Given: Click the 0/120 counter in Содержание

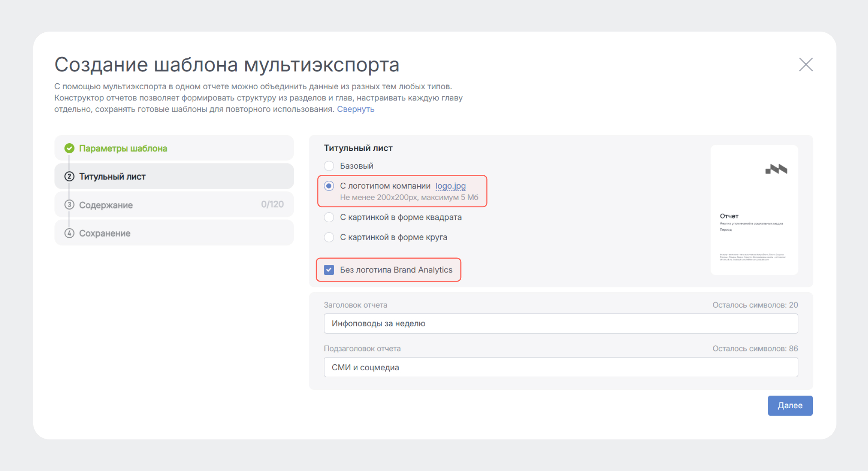Looking at the screenshot, I should coord(272,204).
